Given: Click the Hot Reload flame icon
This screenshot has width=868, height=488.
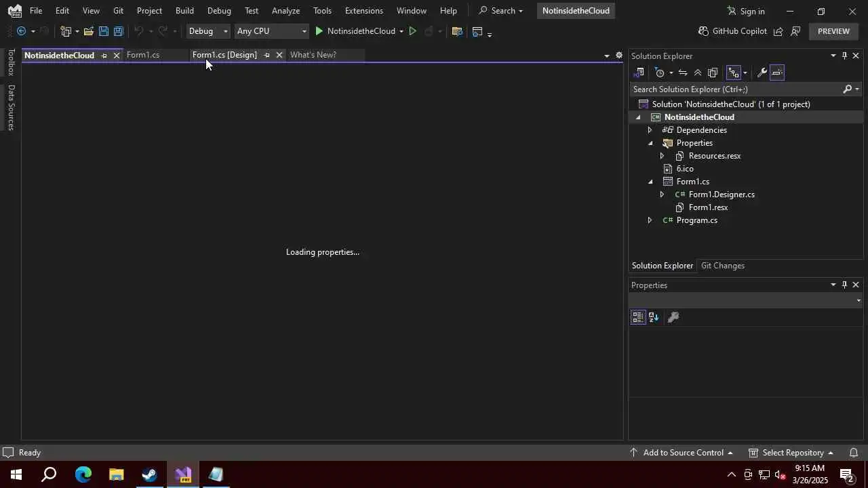Looking at the screenshot, I should coord(429,31).
